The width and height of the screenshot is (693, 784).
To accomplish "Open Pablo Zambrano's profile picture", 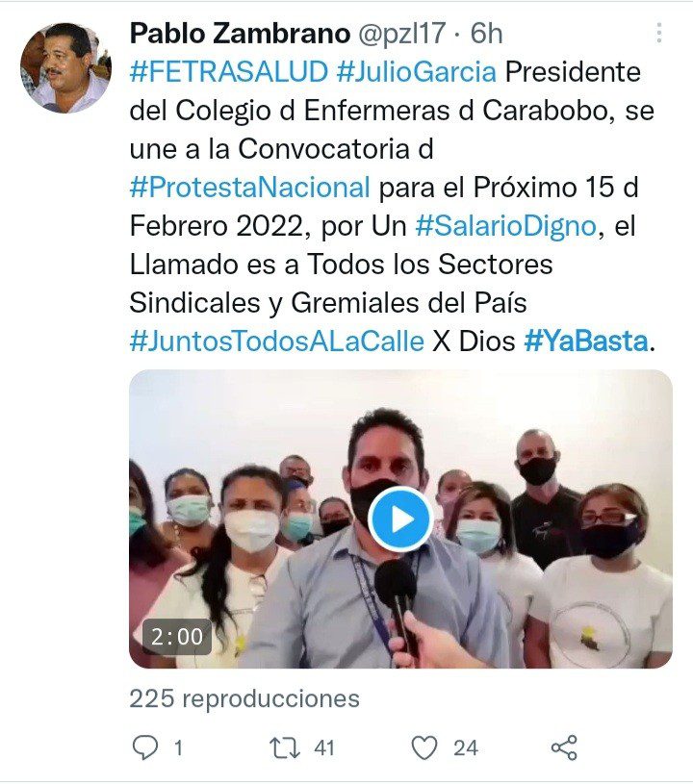I will pos(65,67).
